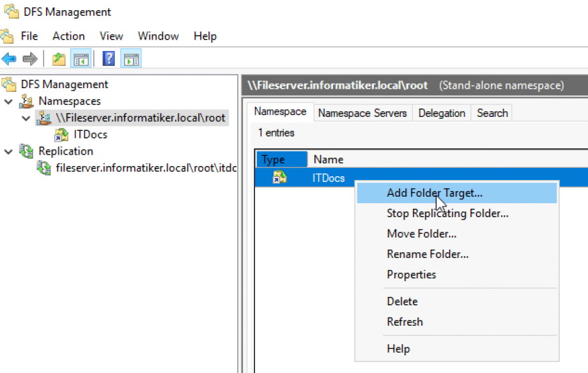Image resolution: width=588 pixels, height=373 pixels.
Task: Collapse the Fileserver.informatiker.local root namespace node
Action: point(24,118)
